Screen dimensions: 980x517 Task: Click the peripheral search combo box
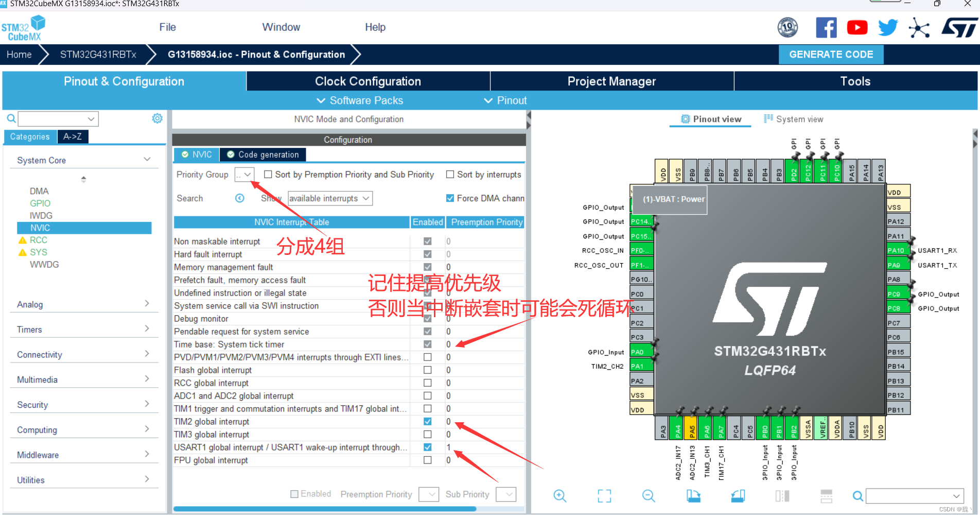58,119
